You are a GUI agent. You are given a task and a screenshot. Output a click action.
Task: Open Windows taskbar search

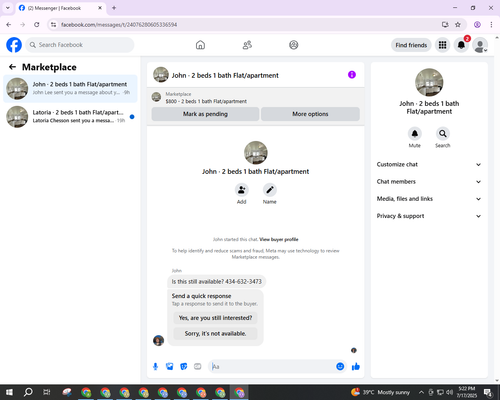(28, 392)
